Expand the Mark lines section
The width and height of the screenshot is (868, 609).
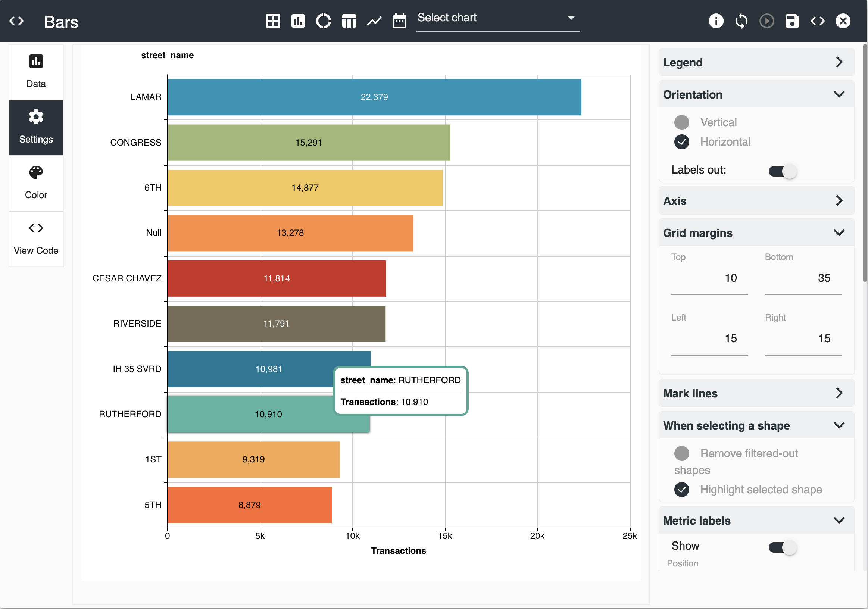pyautogui.click(x=756, y=393)
